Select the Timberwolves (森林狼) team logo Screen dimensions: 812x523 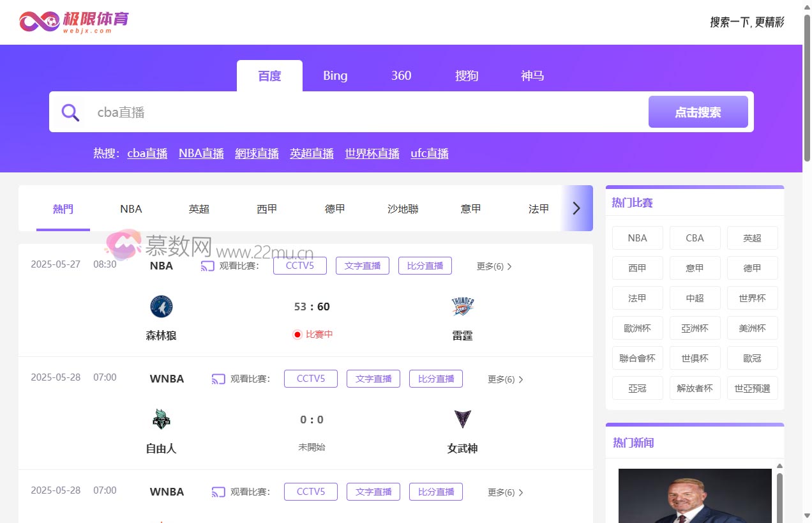pos(161,306)
